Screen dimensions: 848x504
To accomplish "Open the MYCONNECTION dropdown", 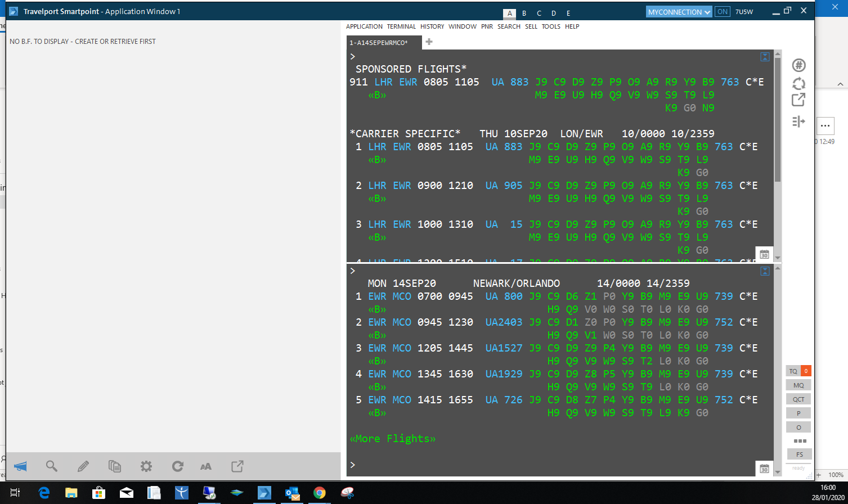I will [679, 12].
